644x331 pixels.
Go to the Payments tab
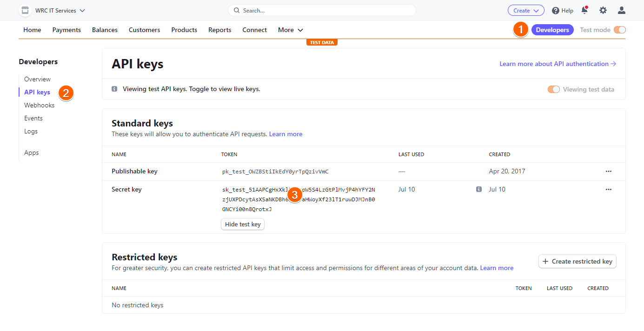66,30
